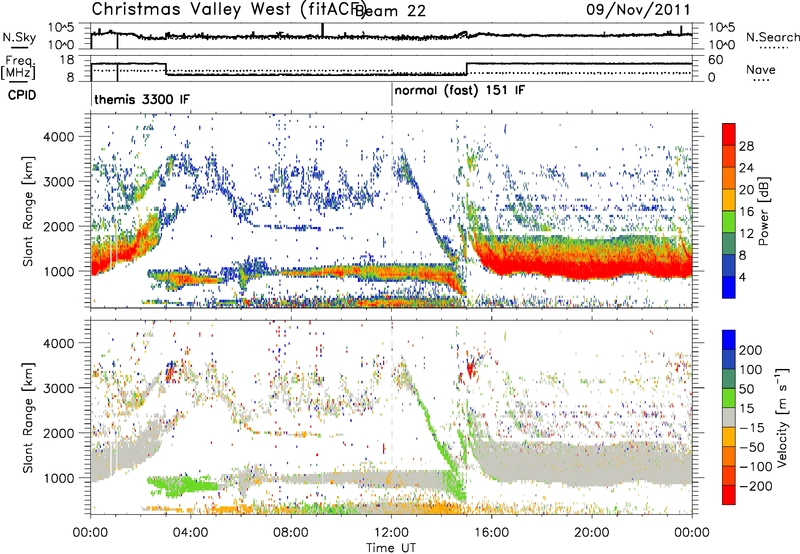Click the 'Time UT' axis label

point(391,547)
